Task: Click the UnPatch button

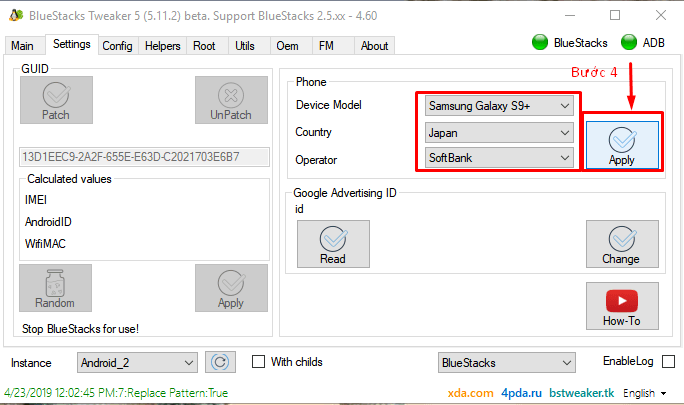Action: [231, 100]
